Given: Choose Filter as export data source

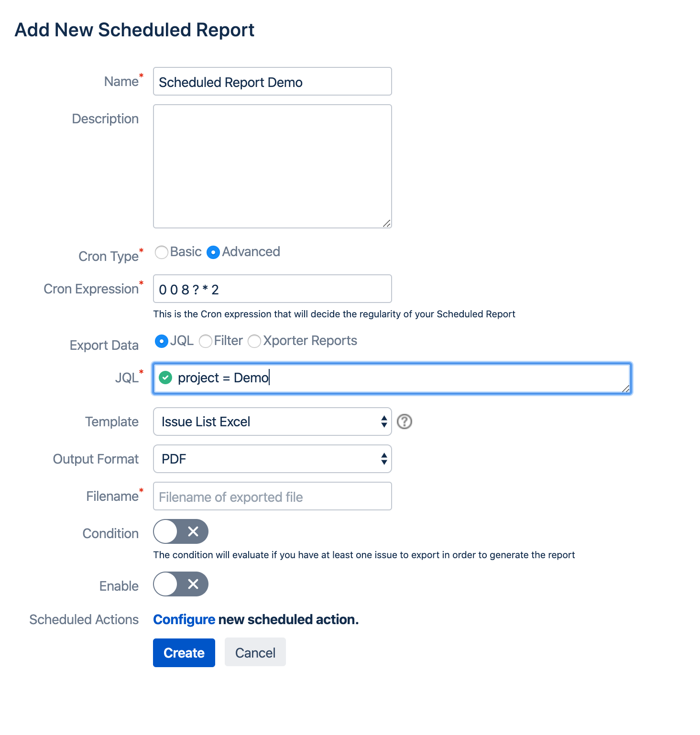Looking at the screenshot, I should pyautogui.click(x=206, y=341).
